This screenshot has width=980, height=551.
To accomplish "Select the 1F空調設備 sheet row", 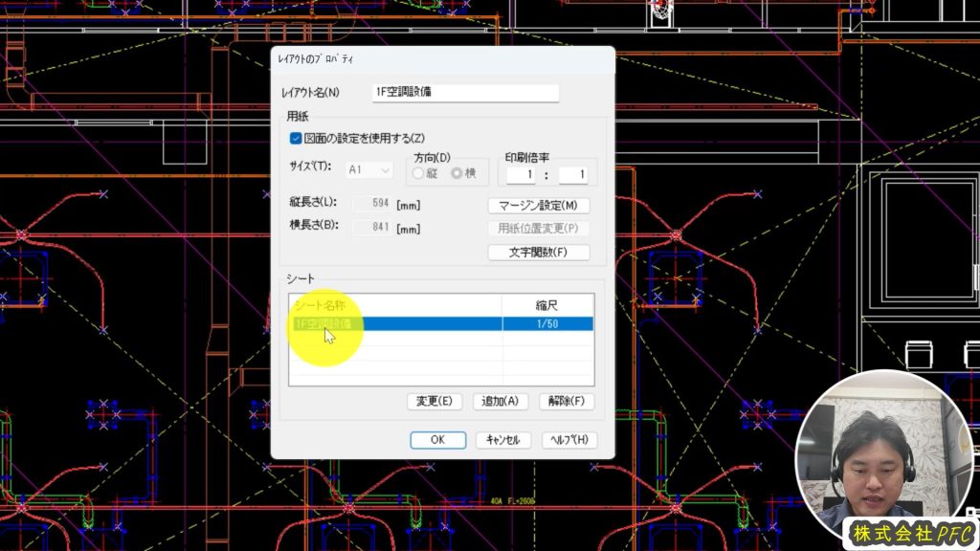I will coord(394,324).
